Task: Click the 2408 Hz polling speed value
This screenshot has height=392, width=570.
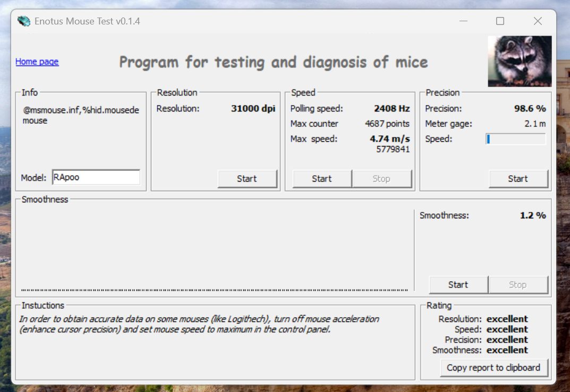Action: 392,108
